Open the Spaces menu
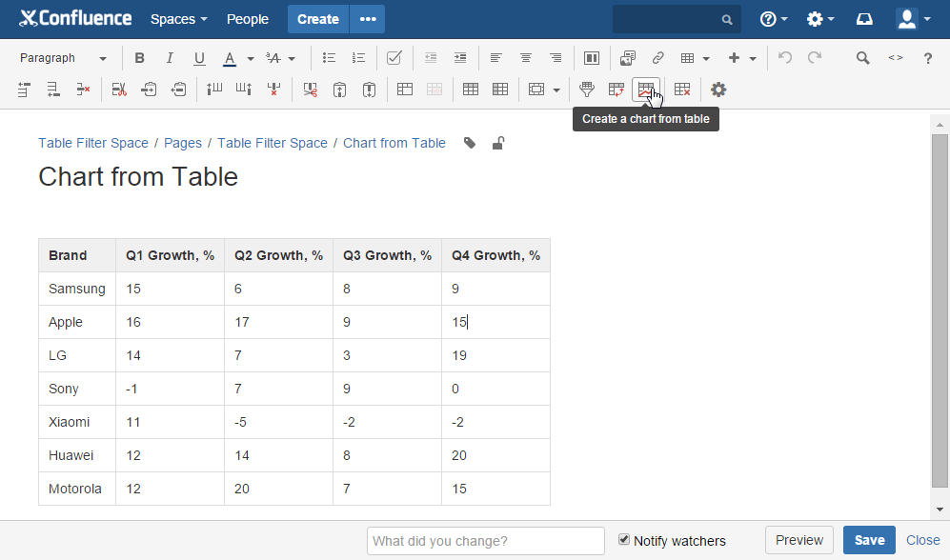 point(178,18)
